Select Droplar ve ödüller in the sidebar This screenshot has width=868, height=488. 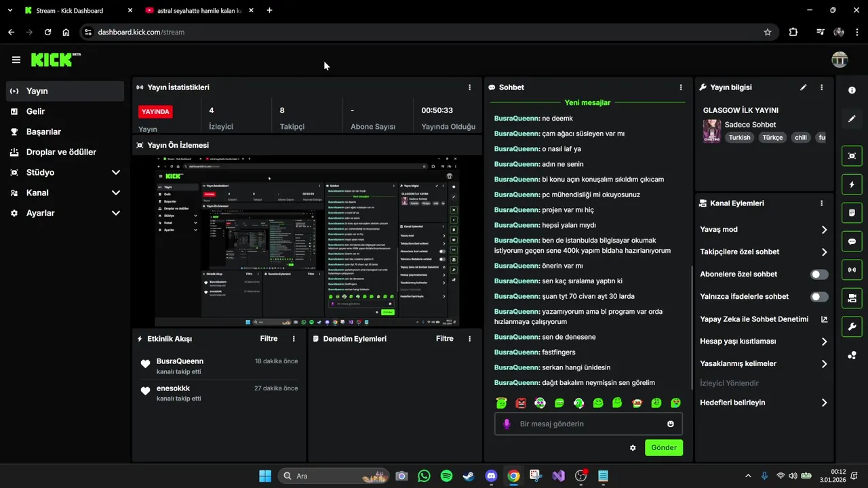(x=65, y=152)
